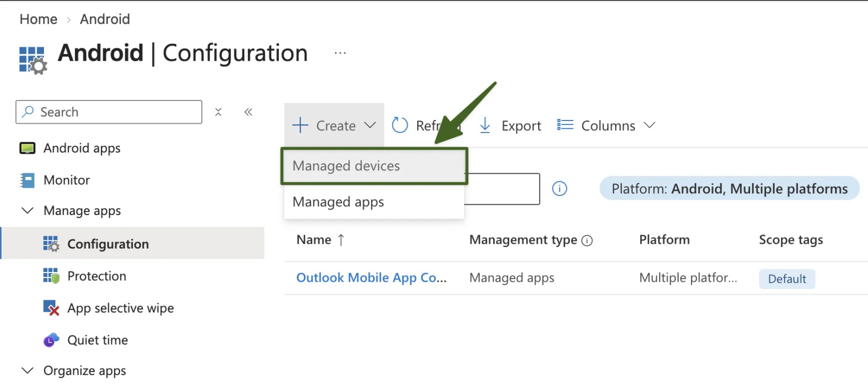Open Protection in the sidebar

coord(97,276)
